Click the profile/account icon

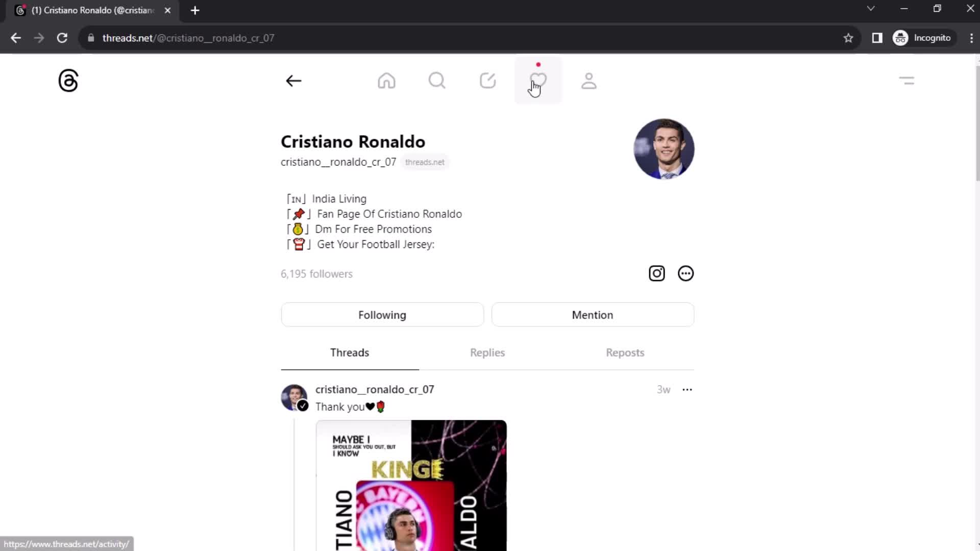[589, 80]
